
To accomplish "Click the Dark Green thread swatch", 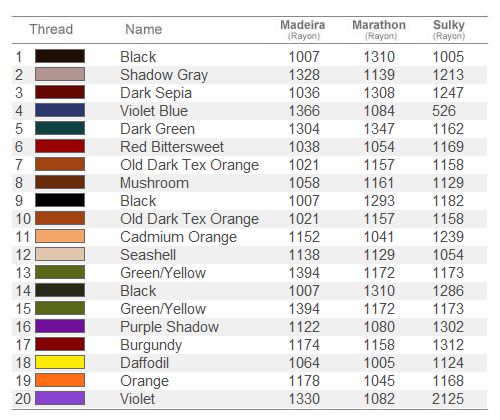I will click(x=60, y=128).
